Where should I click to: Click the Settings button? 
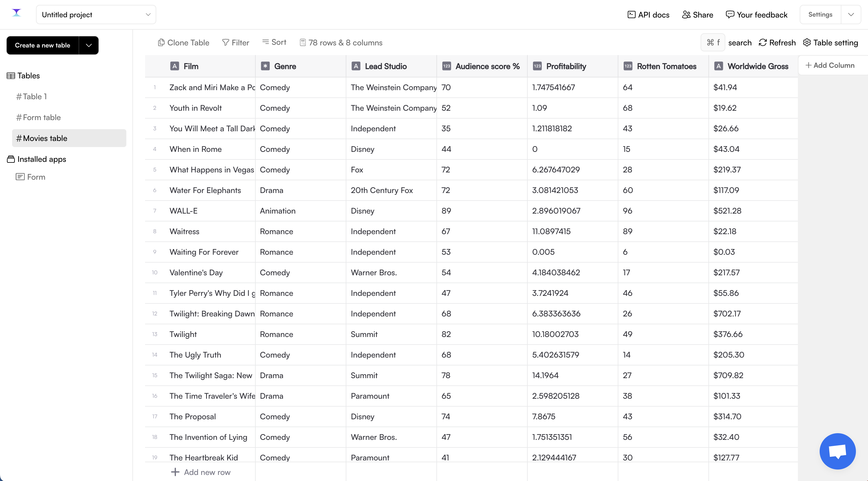tap(820, 15)
